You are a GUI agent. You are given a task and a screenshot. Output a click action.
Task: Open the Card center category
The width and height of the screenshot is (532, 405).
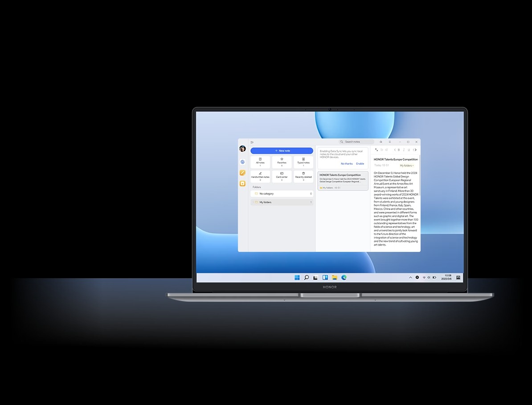282,177
